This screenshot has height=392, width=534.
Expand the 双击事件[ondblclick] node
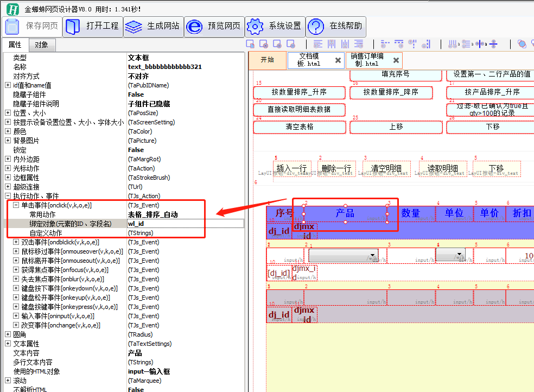[16, 242]
